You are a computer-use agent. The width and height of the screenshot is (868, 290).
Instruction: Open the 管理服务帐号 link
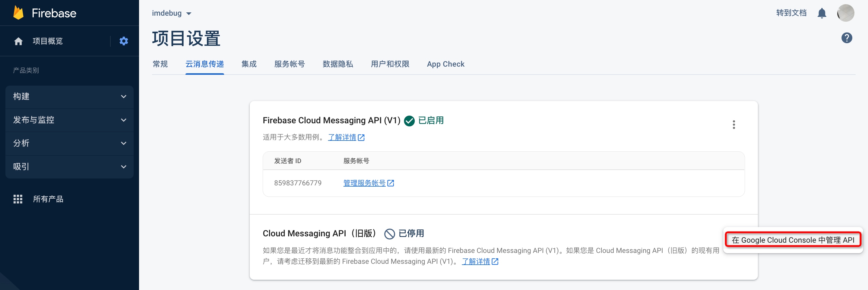(369, 183)
